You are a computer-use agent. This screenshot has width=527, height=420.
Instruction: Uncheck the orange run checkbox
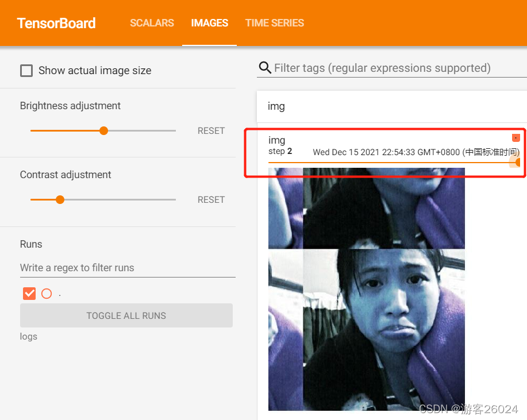pyautogui.click(x=29, y=294)
